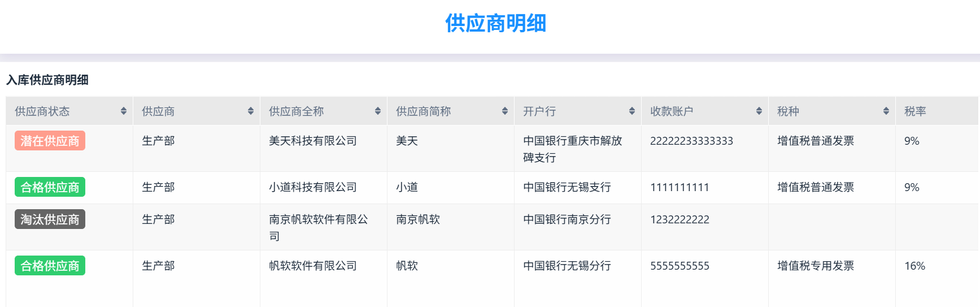980x307 pixels.
Task: Sort by 供应商状态 column arrow icon
Action: pyautogui.click(x=123, y=111)
